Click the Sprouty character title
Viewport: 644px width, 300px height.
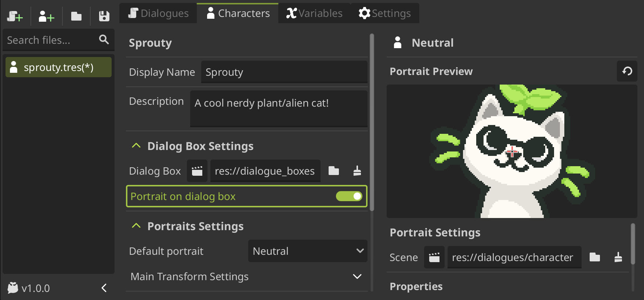(150, 43)
